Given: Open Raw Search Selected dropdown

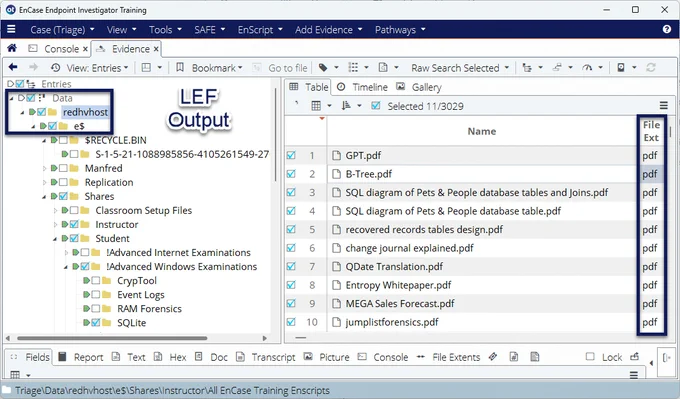Looking at the screenshot, I should (x=460, y=68).
